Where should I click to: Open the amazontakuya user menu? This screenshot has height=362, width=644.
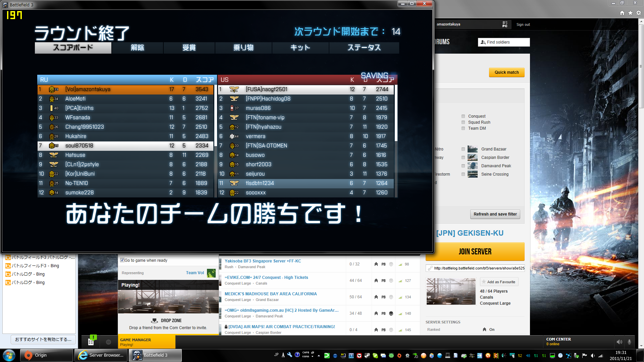448,24
